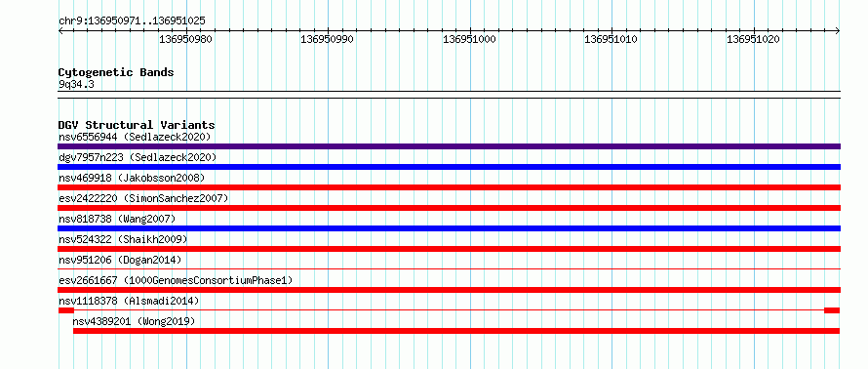Open the dgv7957n223 (Sedlazeck2020) label
Screen dimensions: 868x369
(138, 157)
